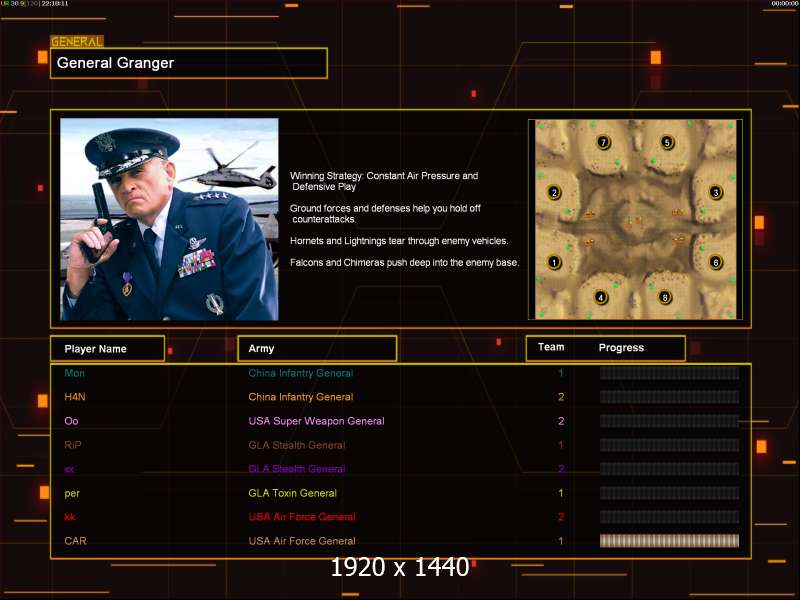Image resolution: width=800 pixels, height=600 pixels.
Task: Click the Falcons and Chimeras strategy line
Action: (x=405, y=262)
